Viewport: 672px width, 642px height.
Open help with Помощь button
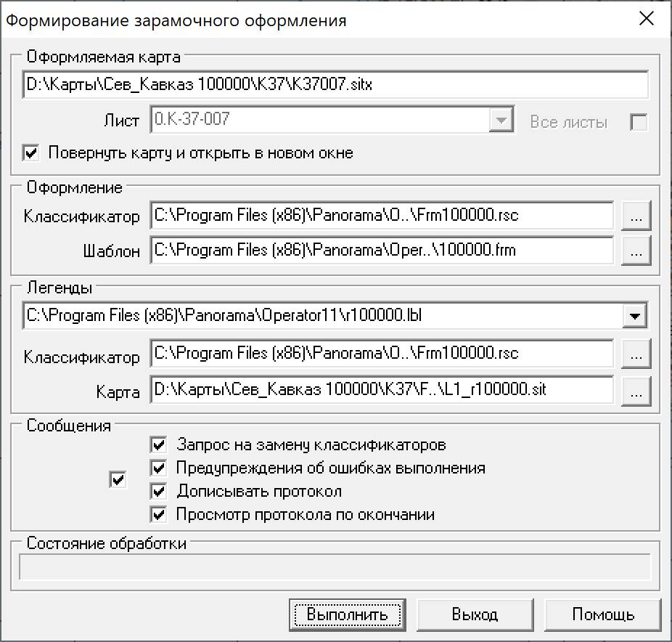tap(602, 615)
